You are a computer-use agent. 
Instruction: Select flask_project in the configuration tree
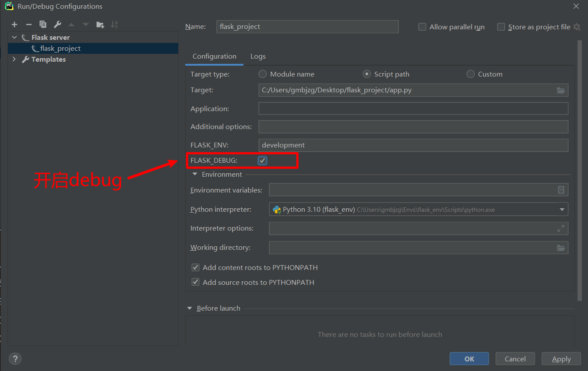(60, 48)
